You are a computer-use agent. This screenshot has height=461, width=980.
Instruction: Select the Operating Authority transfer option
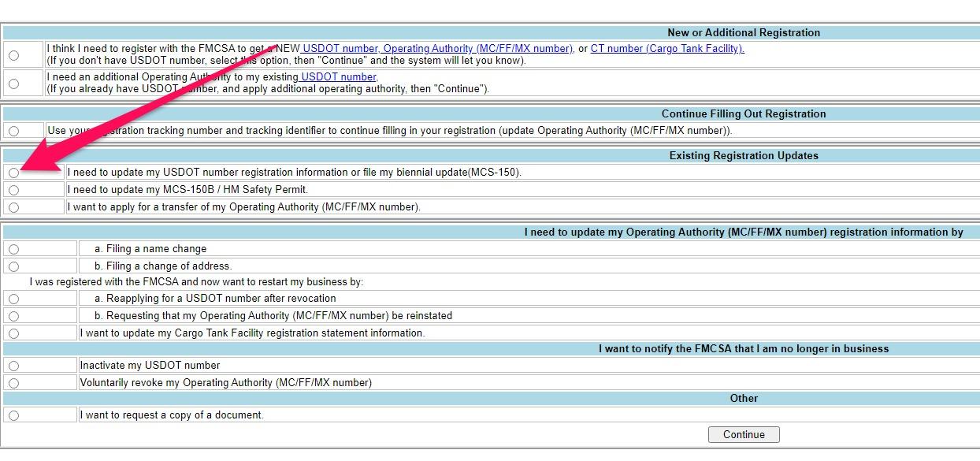(13, 206)
